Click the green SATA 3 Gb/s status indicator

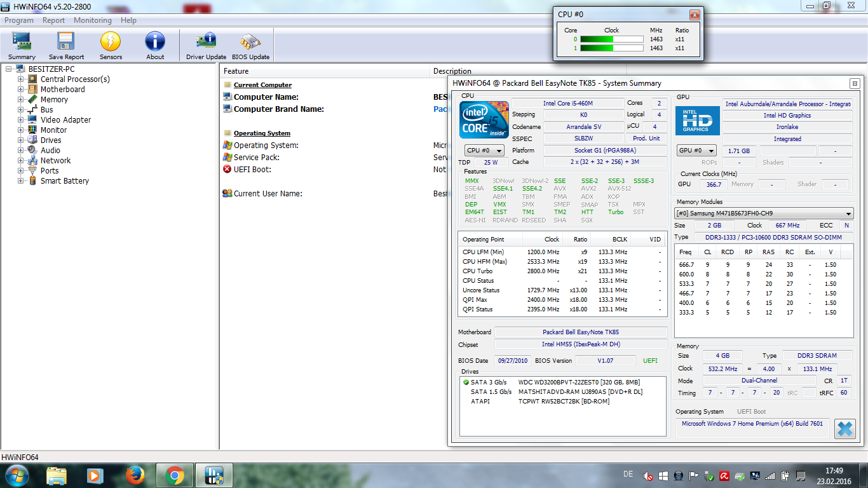point(466,382)
